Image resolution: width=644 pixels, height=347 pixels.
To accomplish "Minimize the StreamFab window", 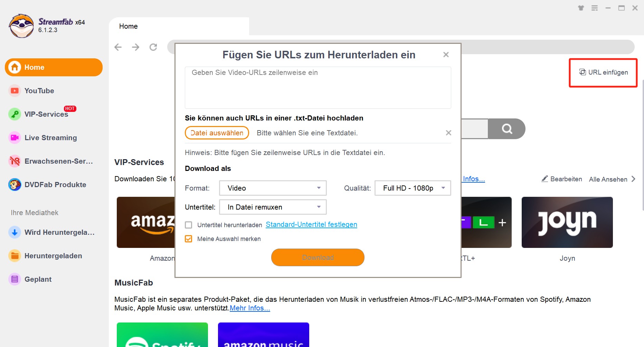I will click(x=608, y=8).
